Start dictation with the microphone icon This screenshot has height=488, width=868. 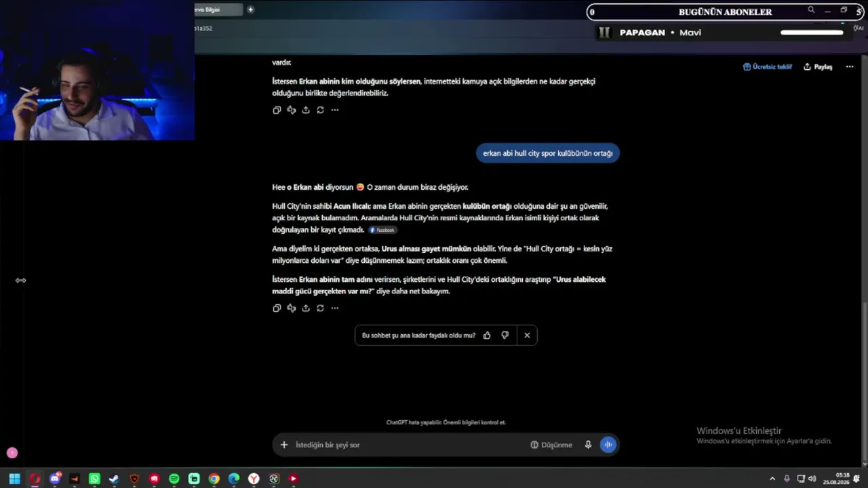[x=588, y=445]
